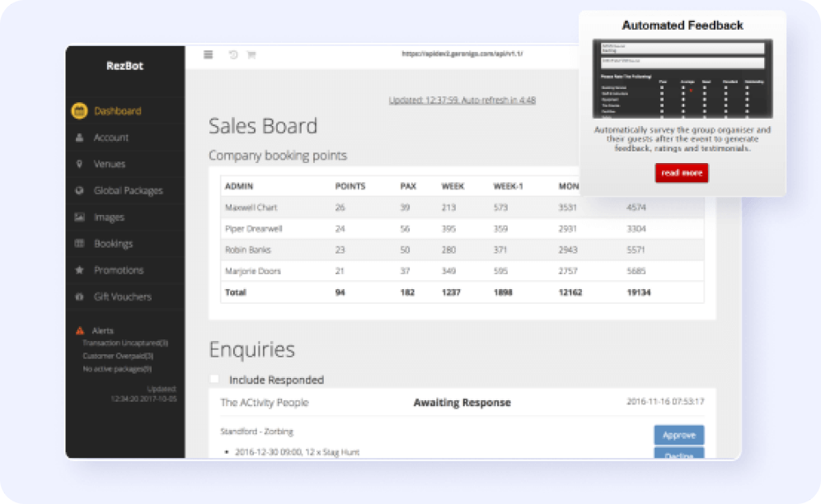Click the Account person icon

coord(79,138)
